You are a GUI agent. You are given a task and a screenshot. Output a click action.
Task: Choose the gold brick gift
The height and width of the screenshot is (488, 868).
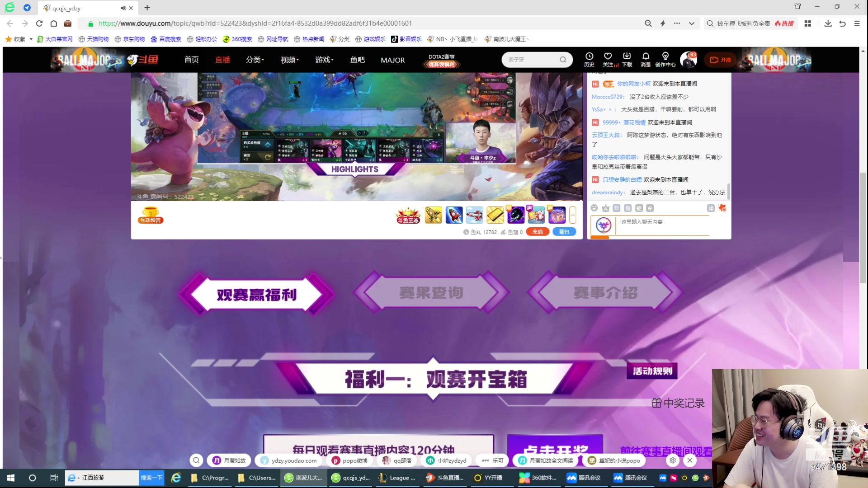coord(495,215)
